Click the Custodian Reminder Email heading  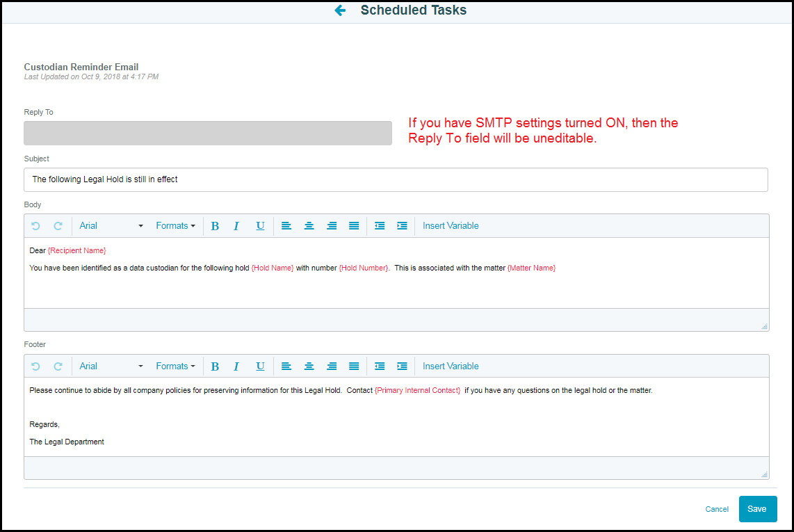(81, 67)
